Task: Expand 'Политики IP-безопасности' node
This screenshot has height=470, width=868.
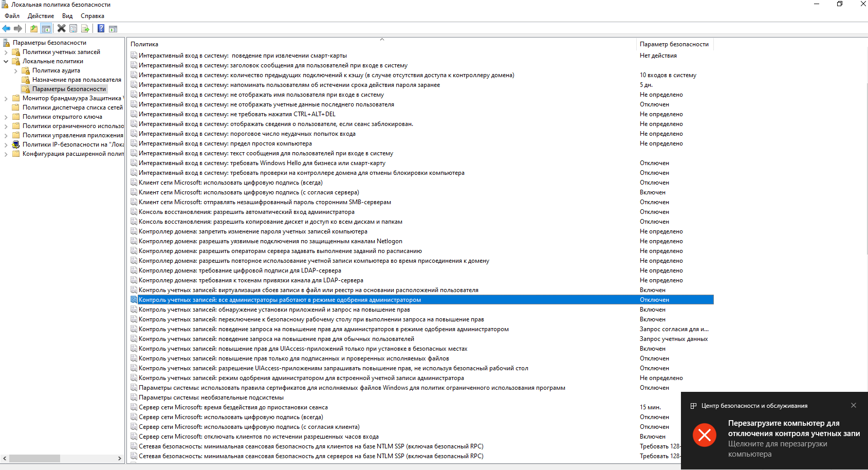Action: 6,144
